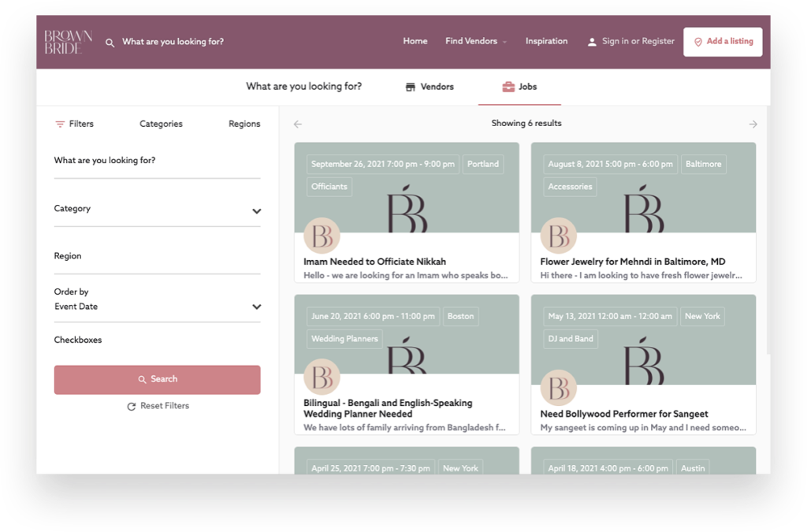807x532 pixels.
Task: Switch to the Jobs tab
Action: point(519,87)
